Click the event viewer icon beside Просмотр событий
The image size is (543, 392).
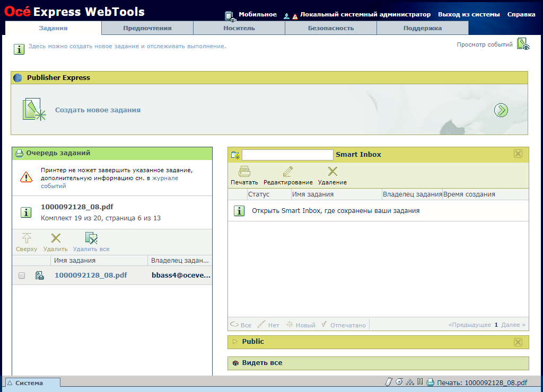523,44
